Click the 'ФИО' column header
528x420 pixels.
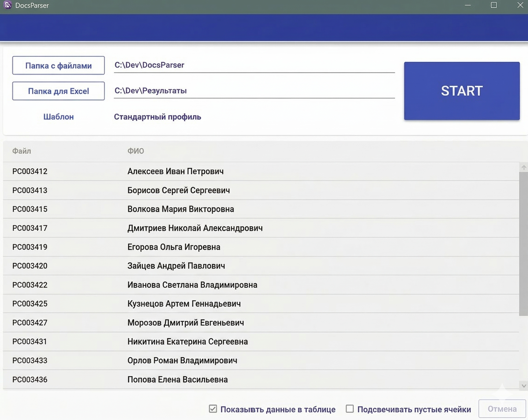136,151
